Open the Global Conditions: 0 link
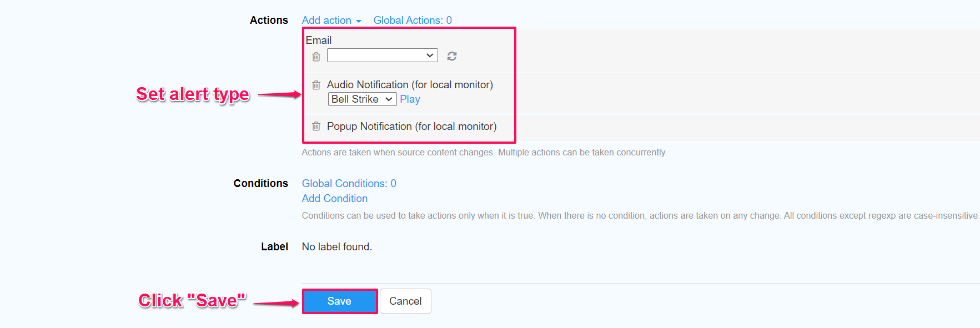 pos(349,184)
